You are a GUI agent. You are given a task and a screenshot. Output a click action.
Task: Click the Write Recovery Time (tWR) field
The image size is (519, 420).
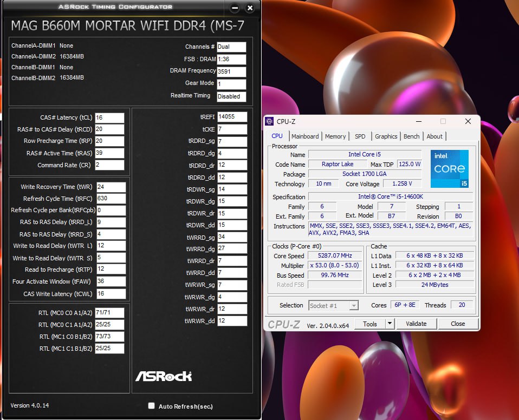111,187
